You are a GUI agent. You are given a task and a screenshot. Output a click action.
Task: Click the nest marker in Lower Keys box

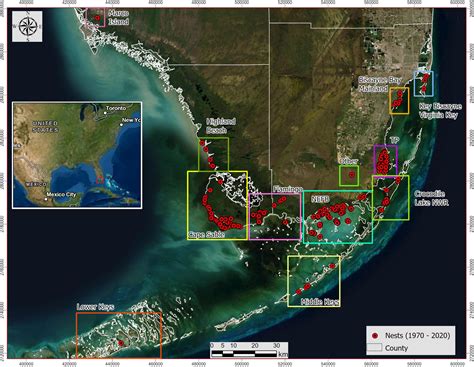(x=121, y=343)
